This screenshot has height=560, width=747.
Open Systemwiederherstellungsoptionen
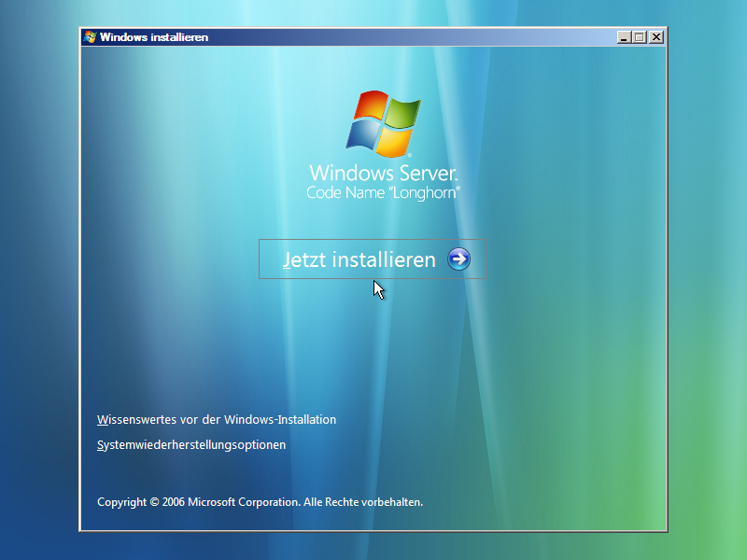(x=190, y=445)
